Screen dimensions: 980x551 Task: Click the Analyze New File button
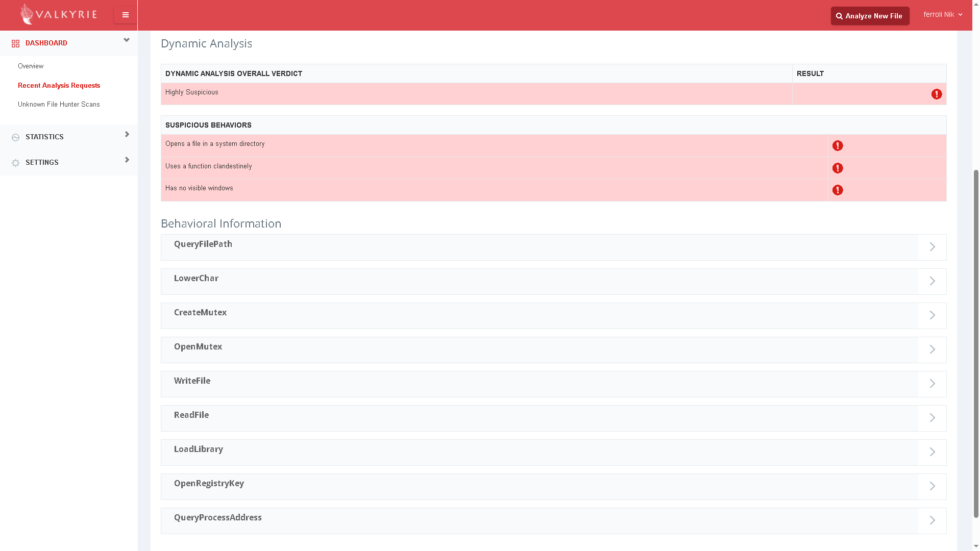tap(870, 16)
